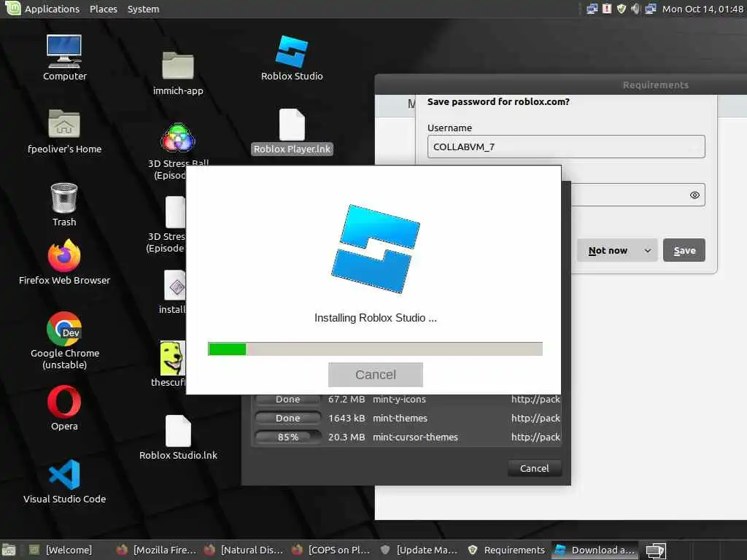This screenshot has height=560, width=747.
Task: Click Save in the password prompt
Action: click(x=684, y=251)
